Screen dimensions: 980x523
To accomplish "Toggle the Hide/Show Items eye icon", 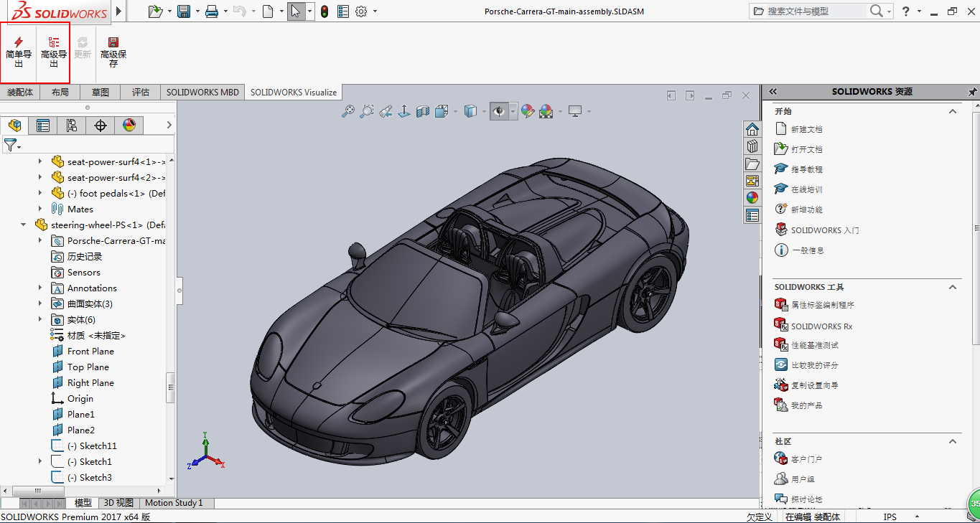I will (x=500, y=111).
